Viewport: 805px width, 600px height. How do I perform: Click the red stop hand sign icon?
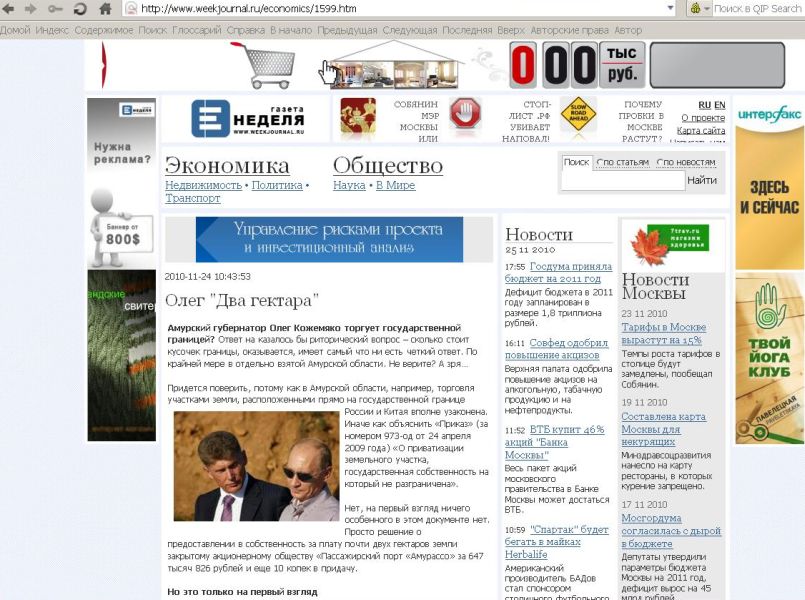tap(464, 115)
